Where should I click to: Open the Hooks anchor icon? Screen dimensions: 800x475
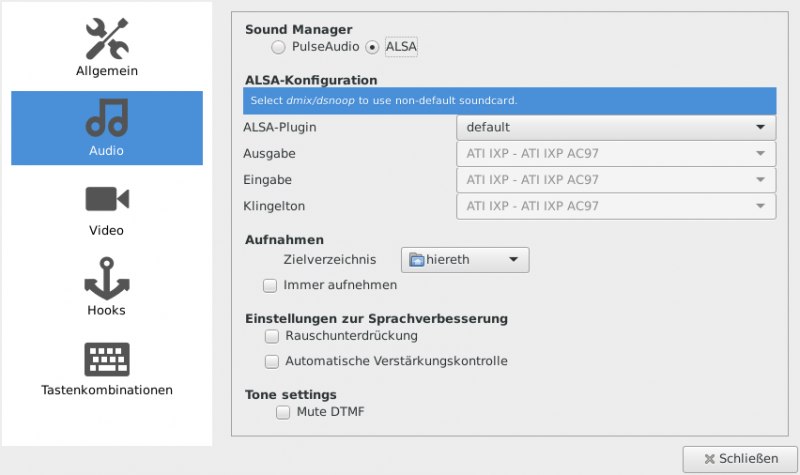[x=107, y=278]
